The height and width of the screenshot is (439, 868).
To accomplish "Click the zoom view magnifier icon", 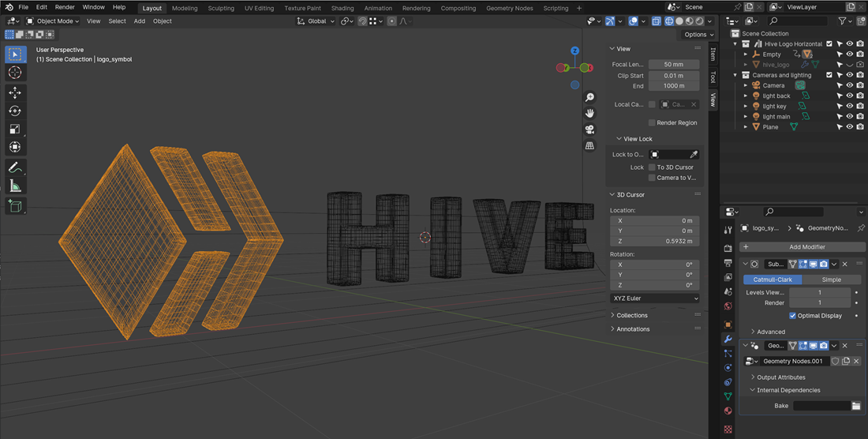I will coord(589,97).
